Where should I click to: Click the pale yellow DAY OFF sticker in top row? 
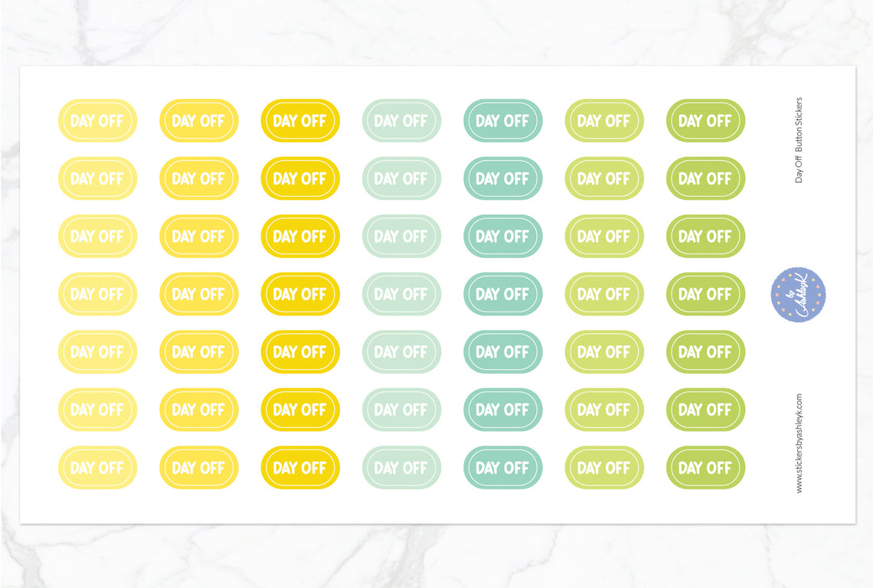pyautogui.click(x=97, y=121)
